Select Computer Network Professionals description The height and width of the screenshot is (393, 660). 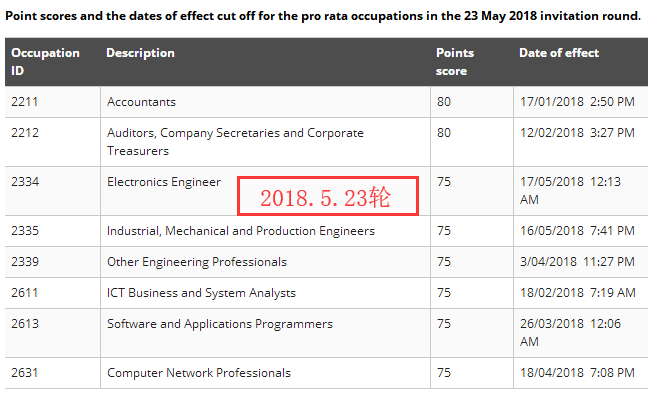tap(199, 373)
